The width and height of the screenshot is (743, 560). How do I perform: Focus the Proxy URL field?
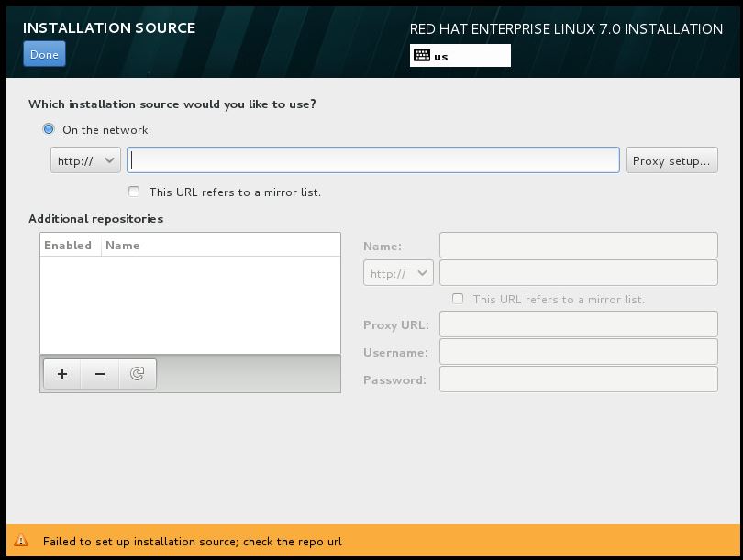[578, 324]
